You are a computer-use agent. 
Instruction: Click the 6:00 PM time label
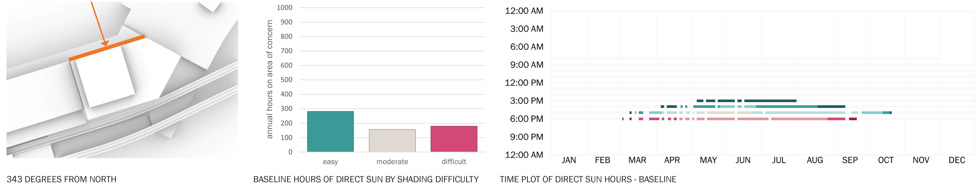pyautogui.click(x=526, y=119)
